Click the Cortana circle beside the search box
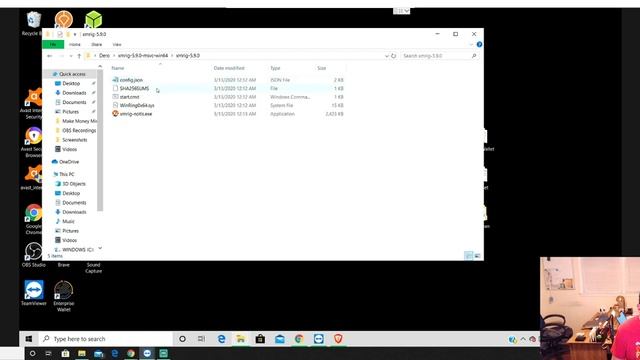 182,339
